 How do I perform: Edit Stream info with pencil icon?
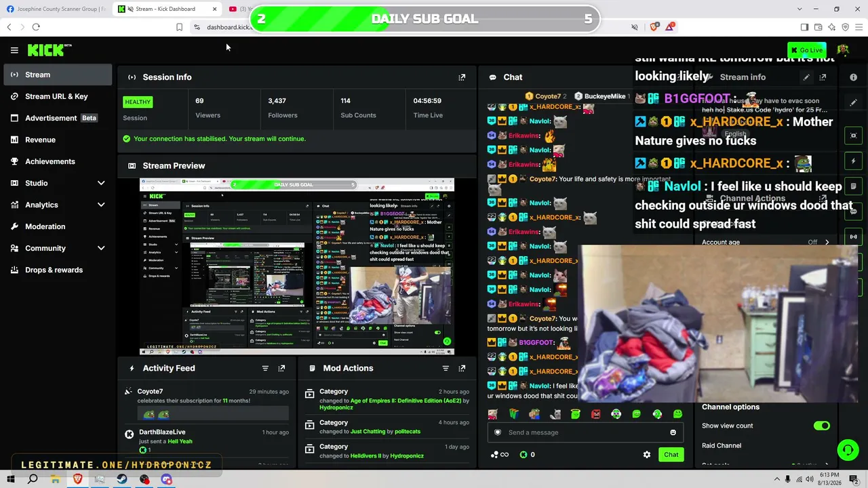click(806, 77)
